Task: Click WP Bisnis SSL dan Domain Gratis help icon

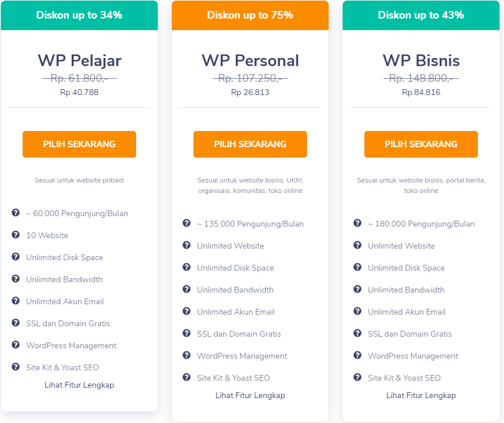Action: (x=357, y=333)
